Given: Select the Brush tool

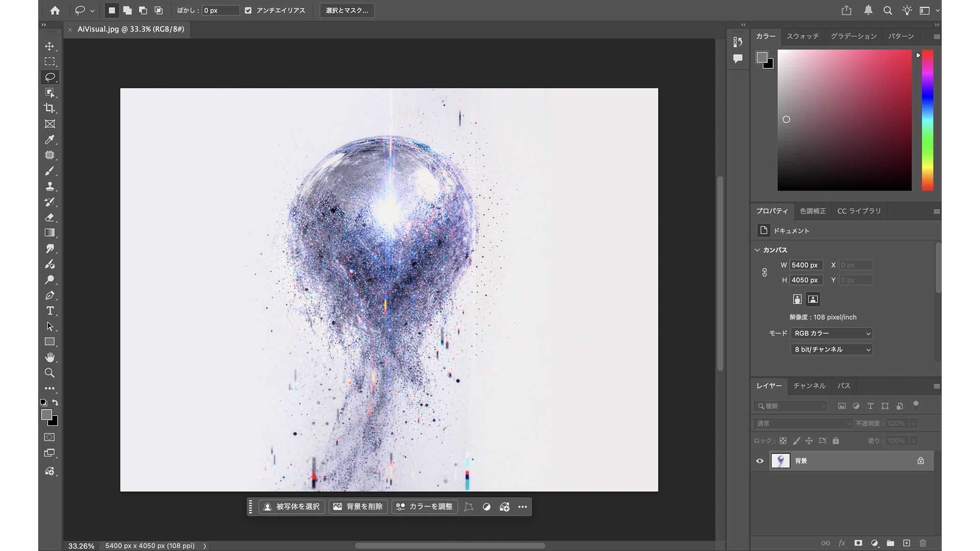Looking at the screenshot, I should (50, 171).
